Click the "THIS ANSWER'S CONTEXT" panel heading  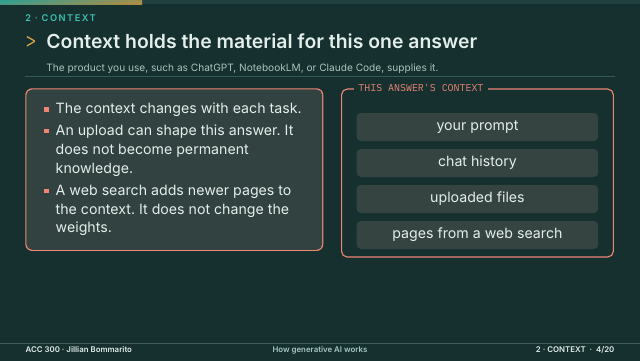pyautogui.click(x=421, y=88)
